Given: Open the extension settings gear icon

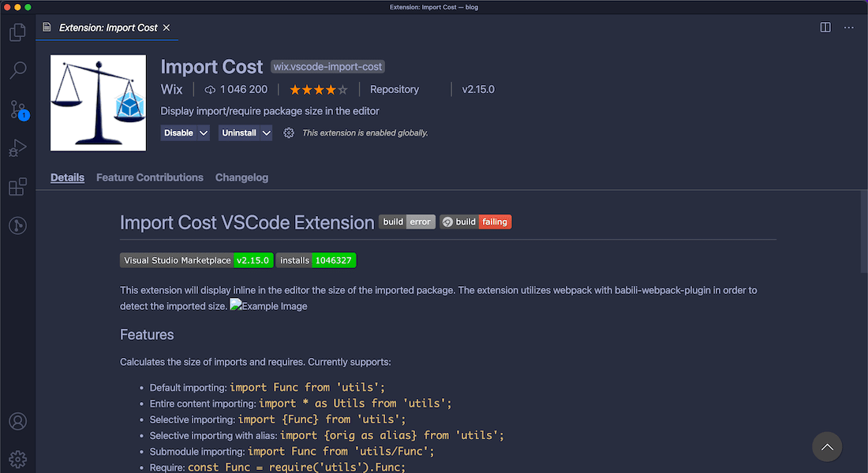Looking at the screenshot, I should pyautogui.click(x=289, y=133).
